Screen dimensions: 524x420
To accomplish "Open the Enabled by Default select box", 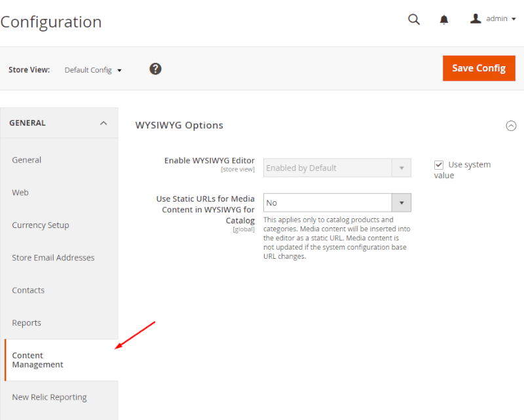I will click(337, 168).
